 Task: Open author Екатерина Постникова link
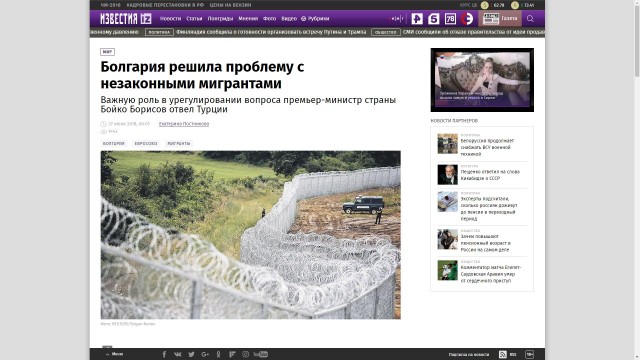point(184,124)
